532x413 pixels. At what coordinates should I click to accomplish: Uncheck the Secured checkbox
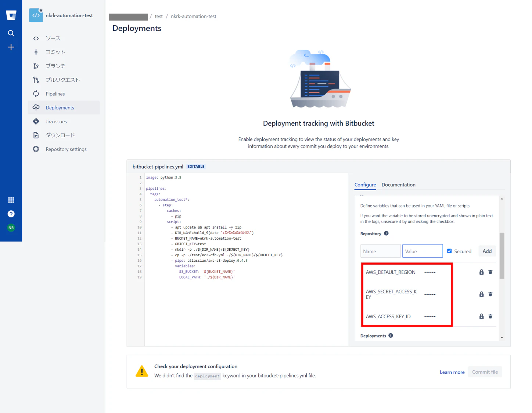(449, 251)
